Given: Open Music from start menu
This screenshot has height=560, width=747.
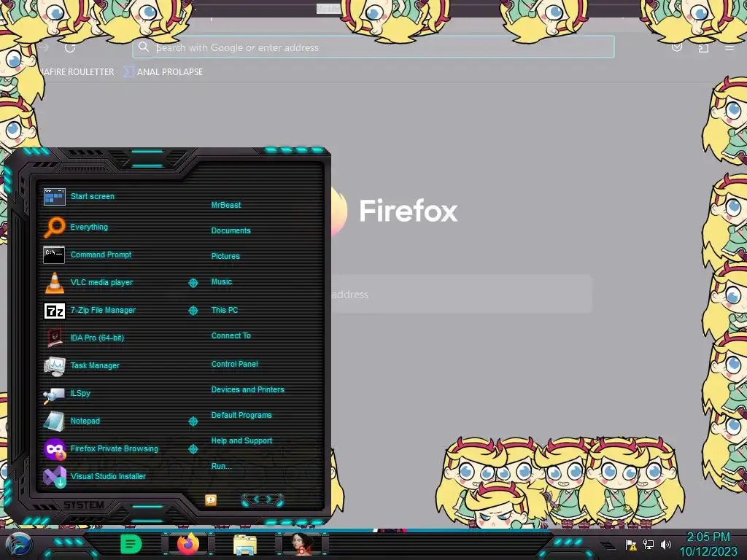Looking at the screenshot, I should point(222,282).
